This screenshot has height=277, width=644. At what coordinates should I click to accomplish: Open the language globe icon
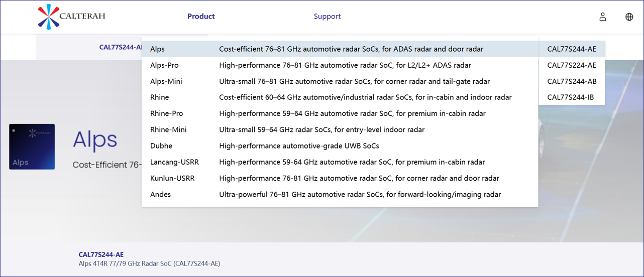[x=629, y=17]
